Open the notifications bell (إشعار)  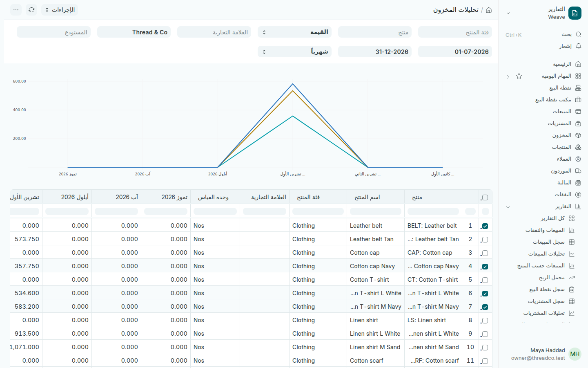(x=578, y=46)
